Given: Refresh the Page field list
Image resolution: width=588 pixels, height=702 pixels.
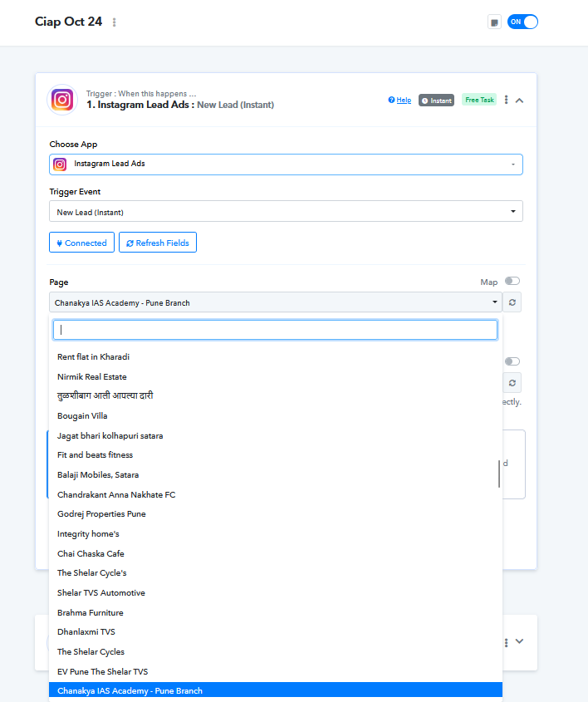Looking at the screenshot, I should (512, 302).
